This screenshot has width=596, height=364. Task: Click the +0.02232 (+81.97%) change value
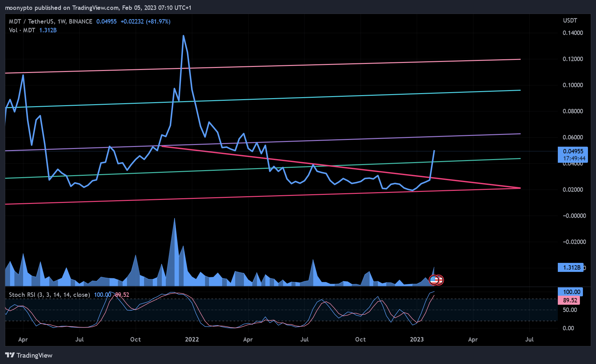tap(145, 21)
